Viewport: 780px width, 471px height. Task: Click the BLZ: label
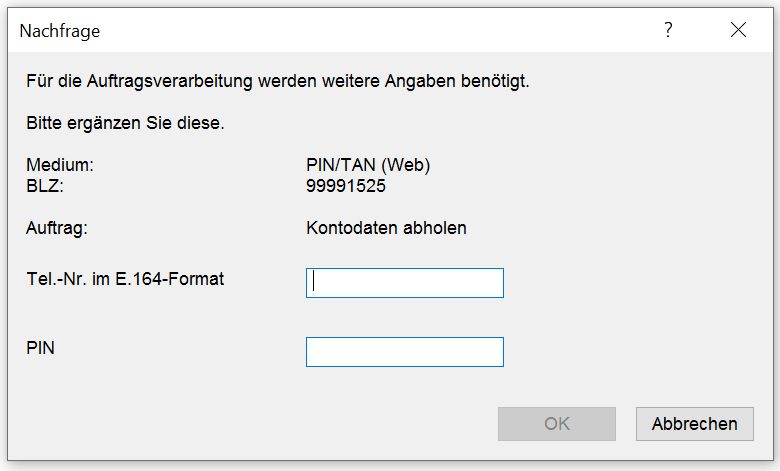[x=45, y=186]
